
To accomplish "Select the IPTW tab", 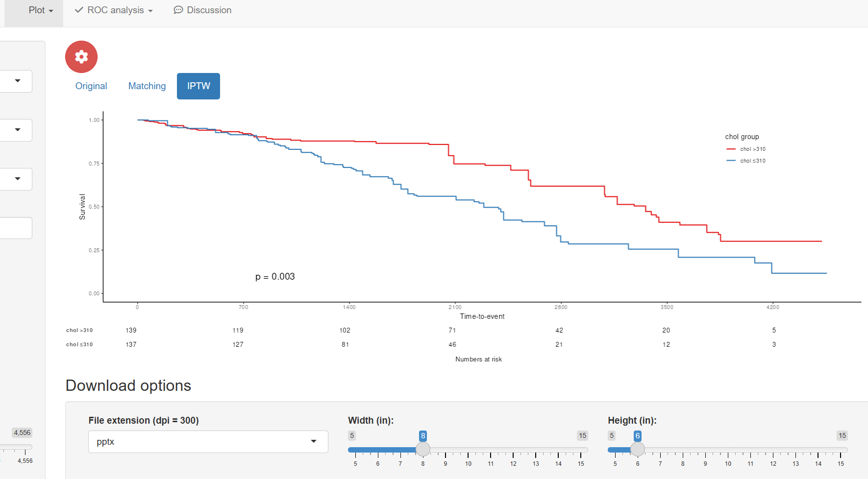I will pos(198,86).
